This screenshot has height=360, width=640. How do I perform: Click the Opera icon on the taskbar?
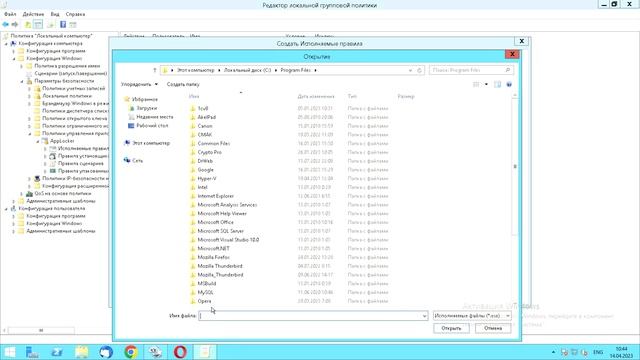pyautogui.click(x=180, y=352)
